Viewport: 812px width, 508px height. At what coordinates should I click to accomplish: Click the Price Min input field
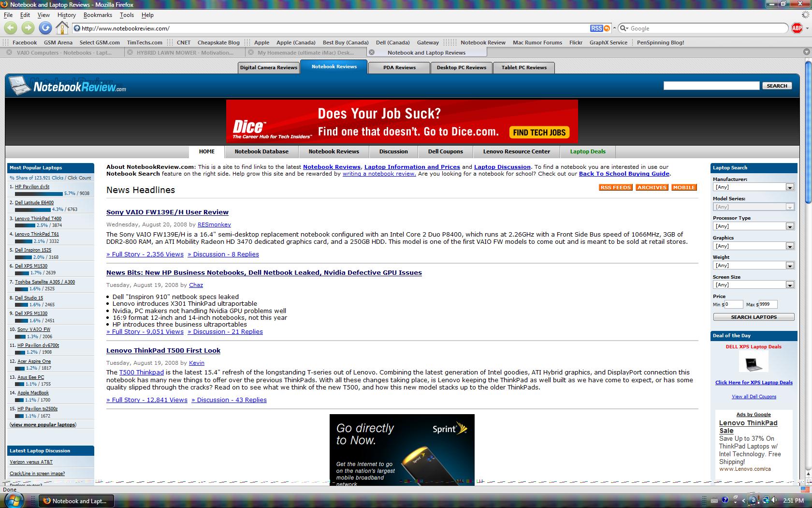(733, 304)
